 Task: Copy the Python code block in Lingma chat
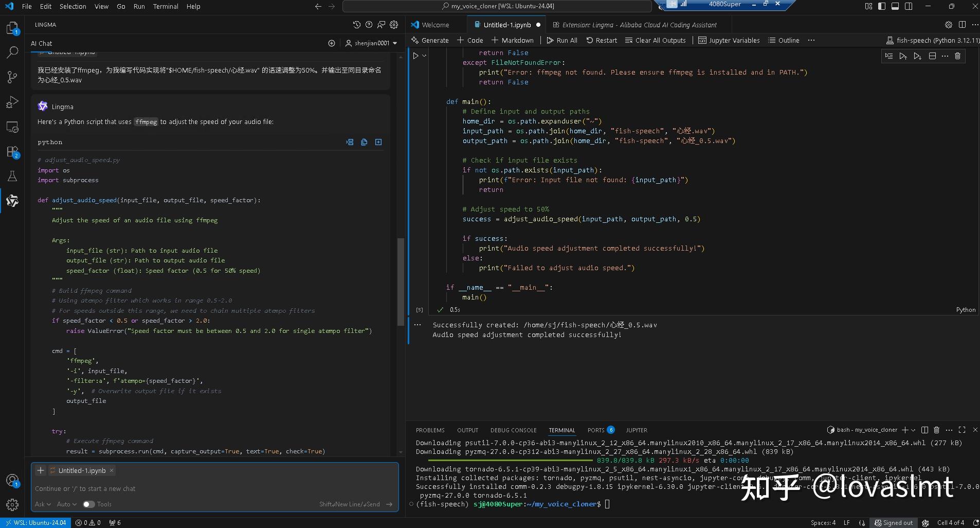click(x=364, y=142)
